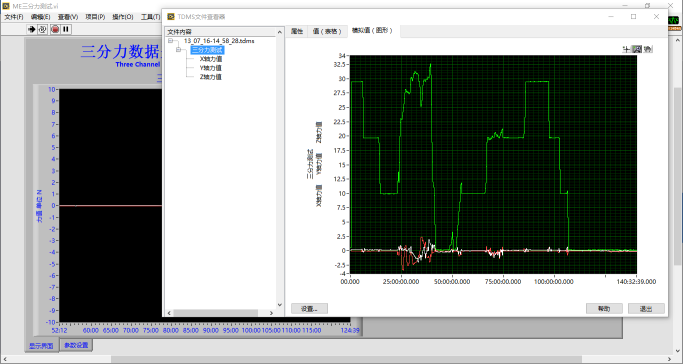Collapse the 13_07_16-14_58_28.tdms file node

171,40
